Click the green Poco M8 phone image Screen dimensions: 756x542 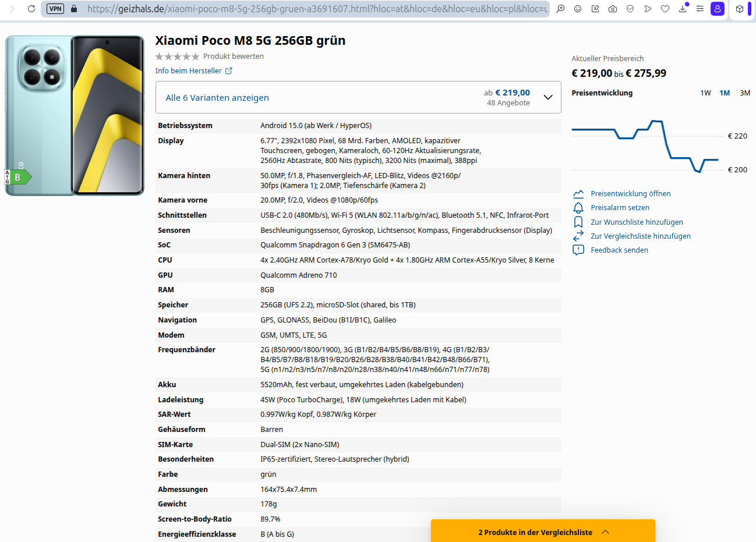pyautogui.click(x=75, y=115)
